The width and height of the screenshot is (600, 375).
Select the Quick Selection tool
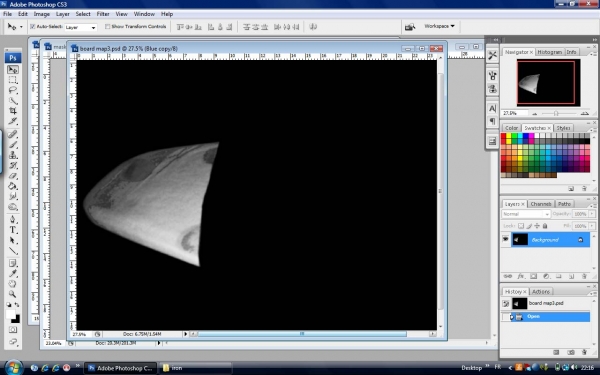(x=13, y=101)
